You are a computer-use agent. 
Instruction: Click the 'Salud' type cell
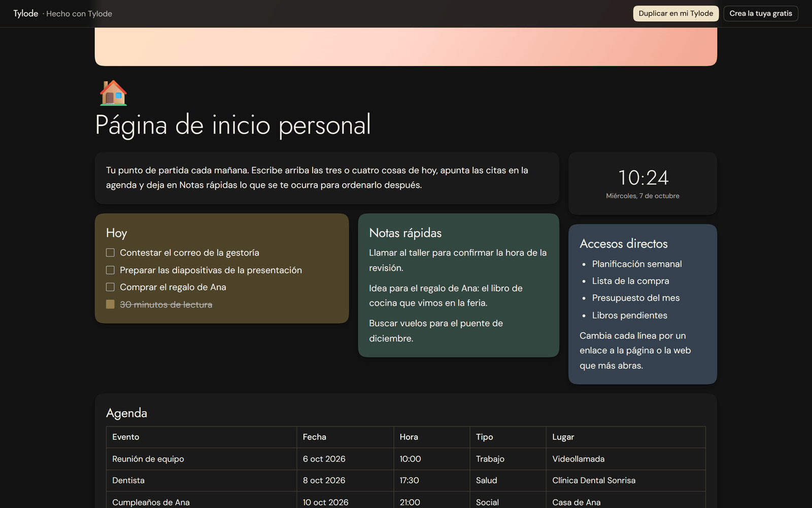click(x=508, y=480)
